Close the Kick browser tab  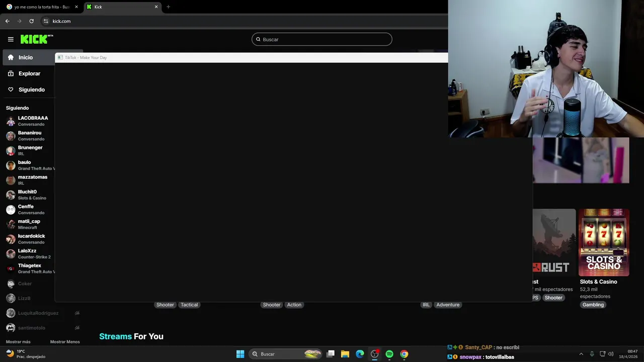coord(156,7)
